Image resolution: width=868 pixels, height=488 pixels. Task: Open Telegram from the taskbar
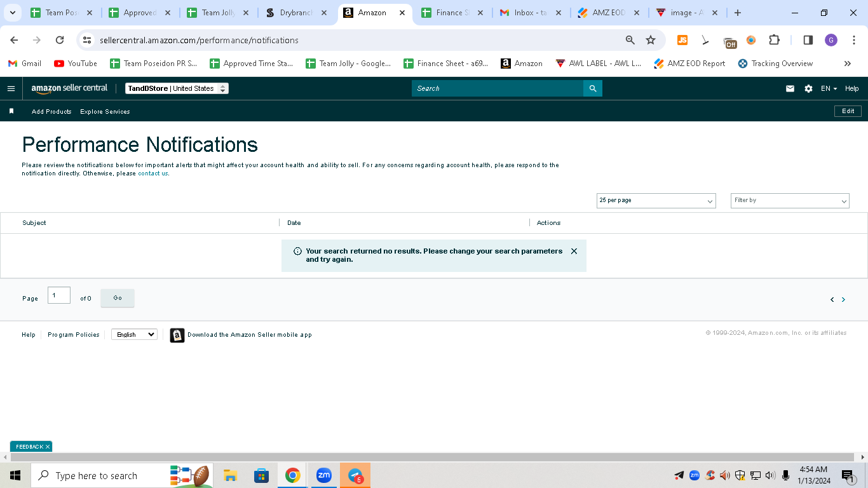tap(355, 475)
